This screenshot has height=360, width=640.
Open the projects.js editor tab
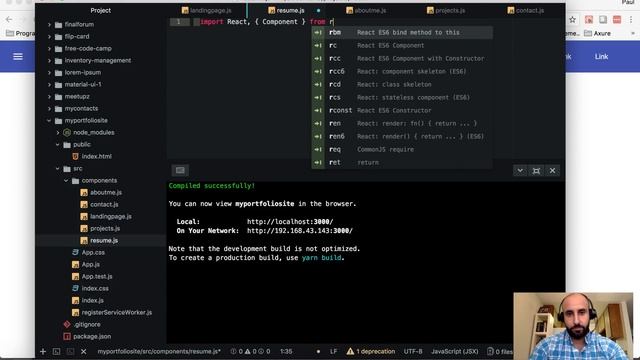(x=446, y=10)
